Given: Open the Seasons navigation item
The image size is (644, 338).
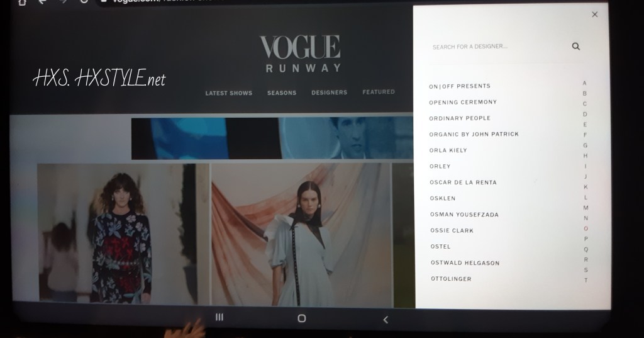Looking at the screenshot, I should 281,93.
